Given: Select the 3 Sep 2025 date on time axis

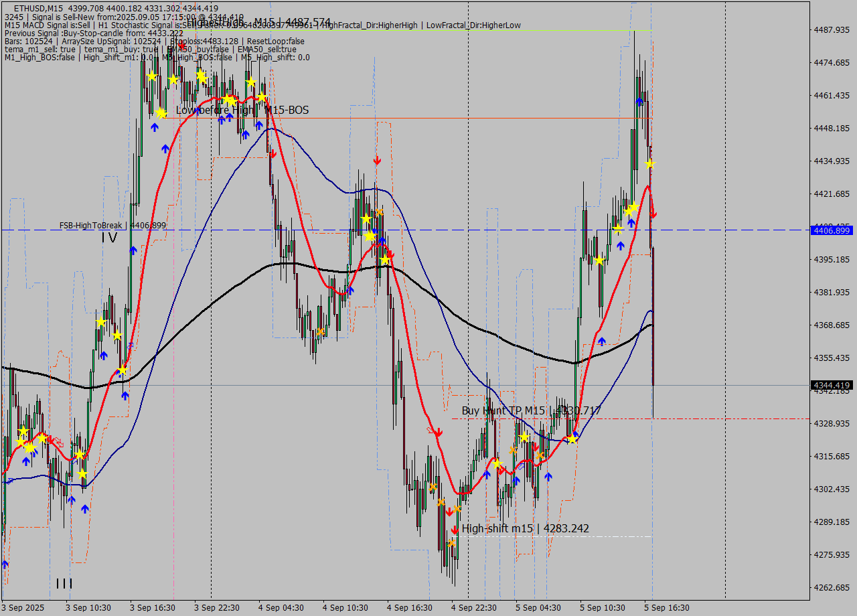Looking at the screenshot, I should coord(23,608).
